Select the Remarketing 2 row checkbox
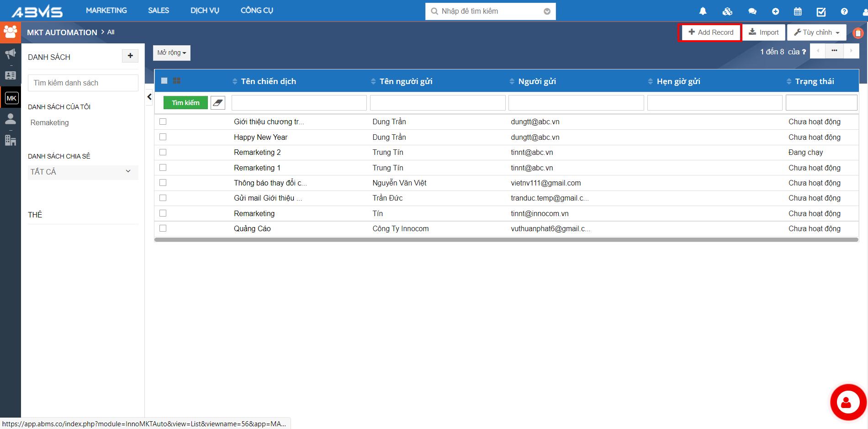Image resolution: width=868 pixels, height=429 pixels. click(163, 152)
